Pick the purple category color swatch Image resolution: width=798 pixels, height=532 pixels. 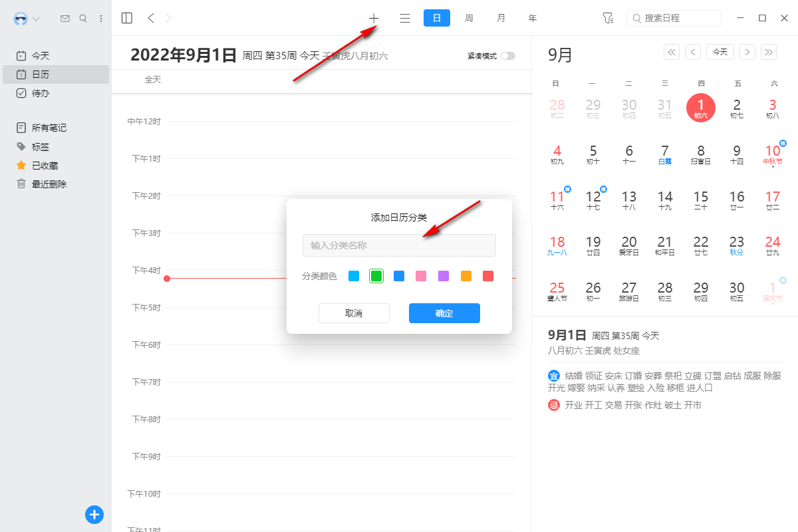[444, 276]
